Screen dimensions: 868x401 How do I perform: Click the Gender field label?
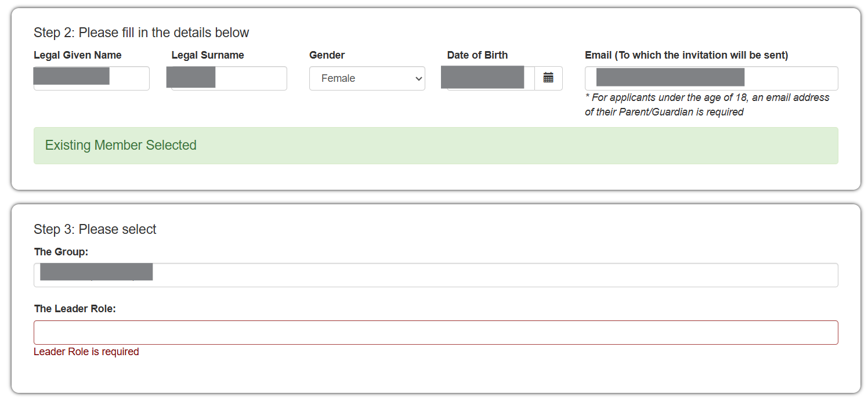click(327, 55)
